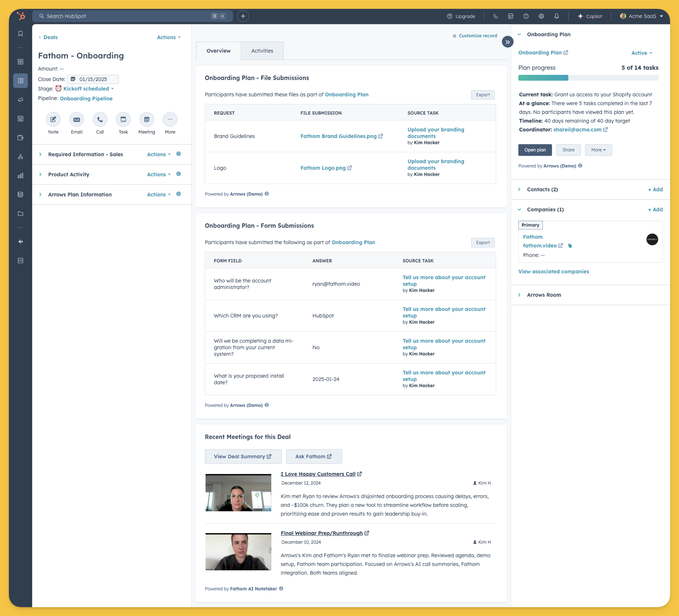Log a Call on the deal
Image resolution: width=679 pixels, height=616 pixels.
coord(100,120)
